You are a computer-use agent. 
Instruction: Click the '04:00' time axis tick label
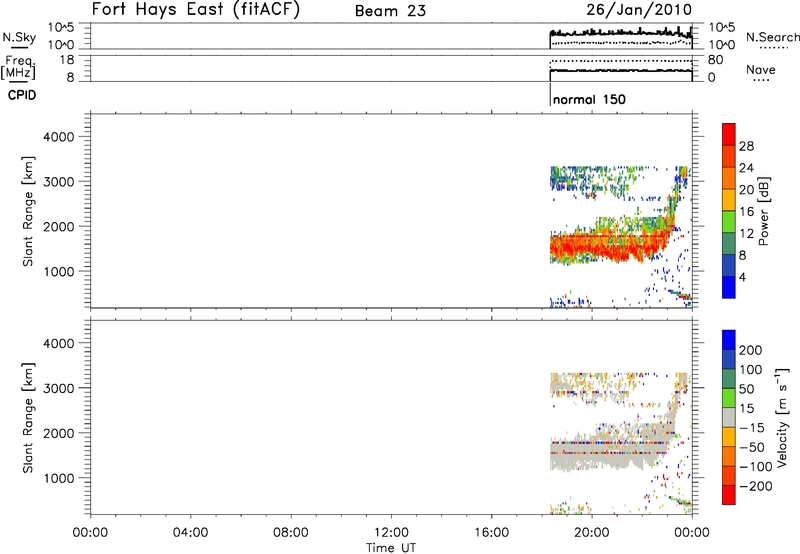(x=190, y=533)
